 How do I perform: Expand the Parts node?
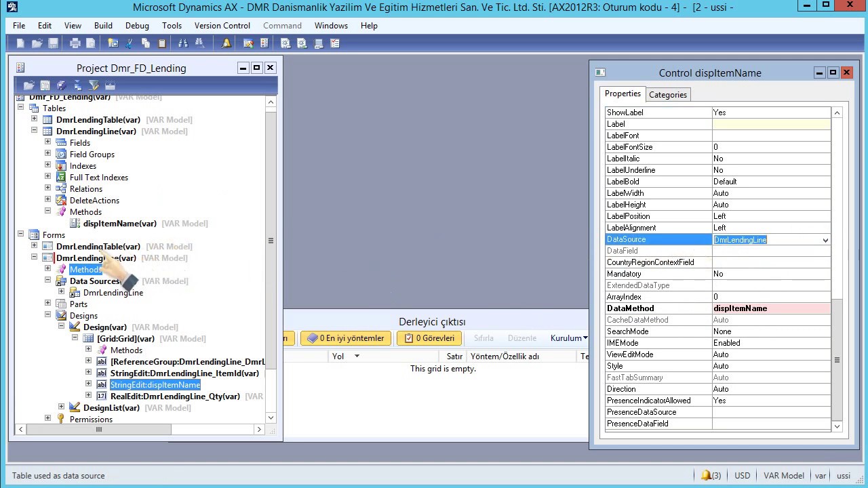[x=47, y=303]
